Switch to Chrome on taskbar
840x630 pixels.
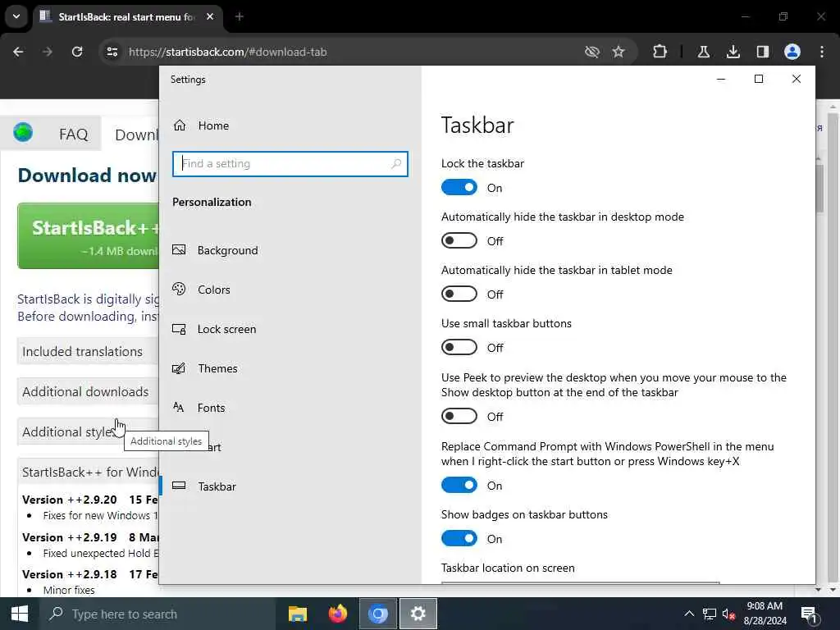(x=377, y=614)
